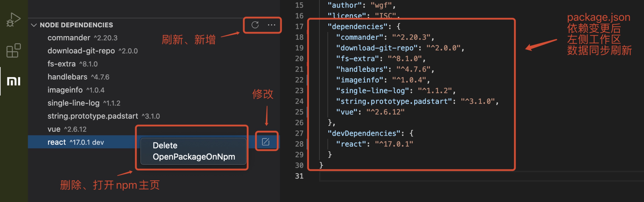
Task: Click "vue" key on line 25
Action: [347, 112]
